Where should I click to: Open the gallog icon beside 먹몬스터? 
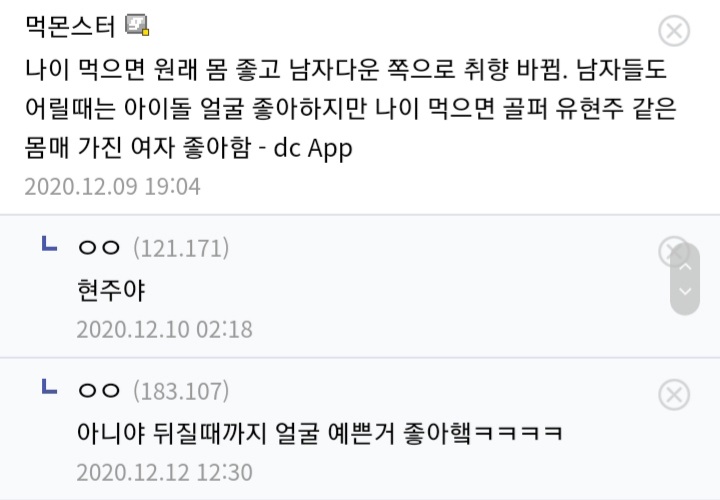coord(137,25)
